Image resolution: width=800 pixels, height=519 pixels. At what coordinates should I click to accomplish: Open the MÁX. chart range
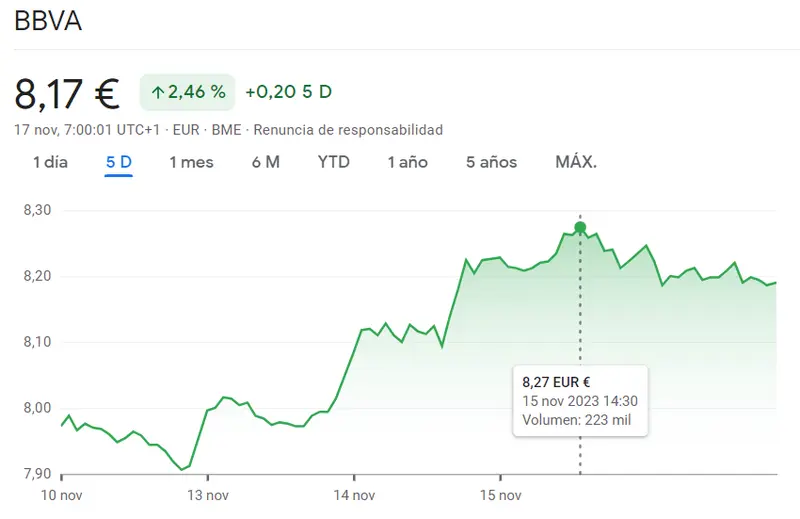pos(576,162)
